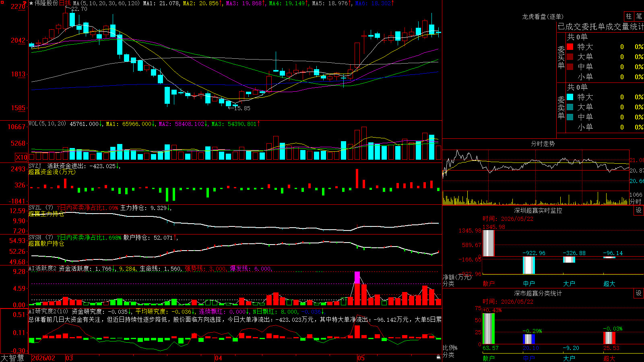The image size is (644, 362).
Task: Click the 散户 bar in 深圳超赢实时监控
Action: click(x=489, y=243)
